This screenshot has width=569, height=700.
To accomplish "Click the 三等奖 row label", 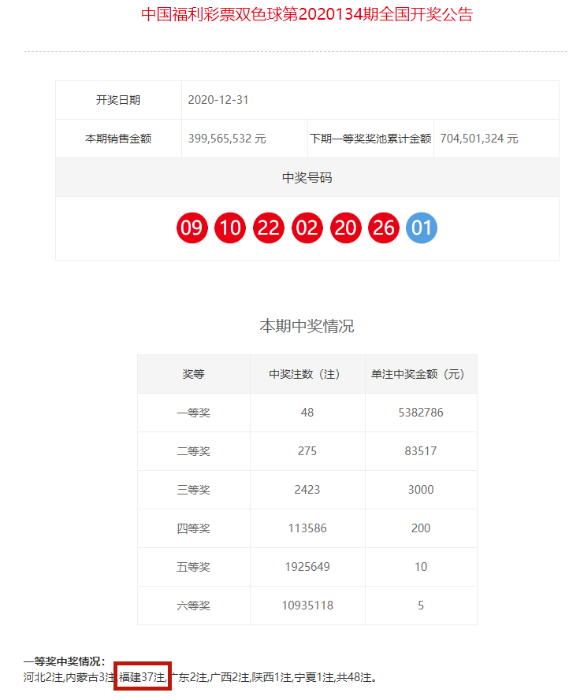I will click(x=194, y=490).
